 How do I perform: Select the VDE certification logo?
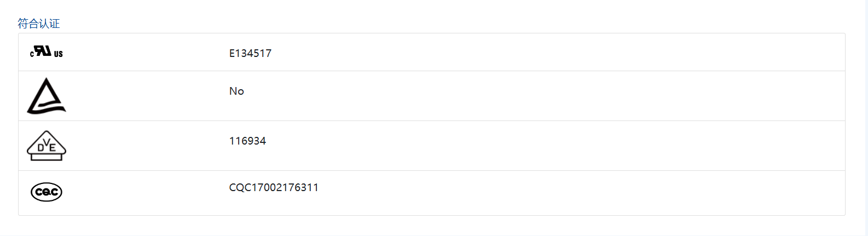pos(47,146)
